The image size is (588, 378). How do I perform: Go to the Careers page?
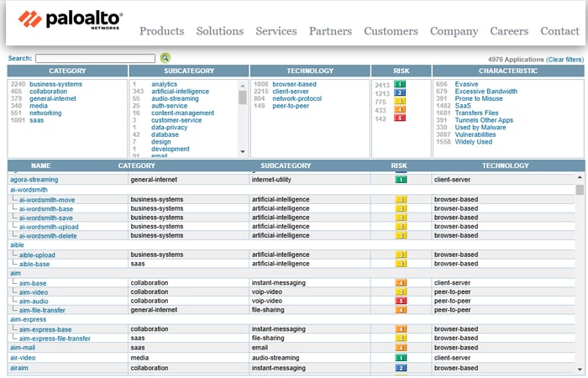pos(509,31)
